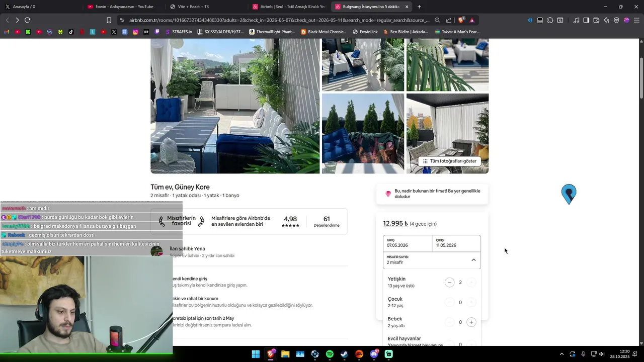
Task: Click the Tüm ev, Güney Kore heading
Action: click(180, 187)
